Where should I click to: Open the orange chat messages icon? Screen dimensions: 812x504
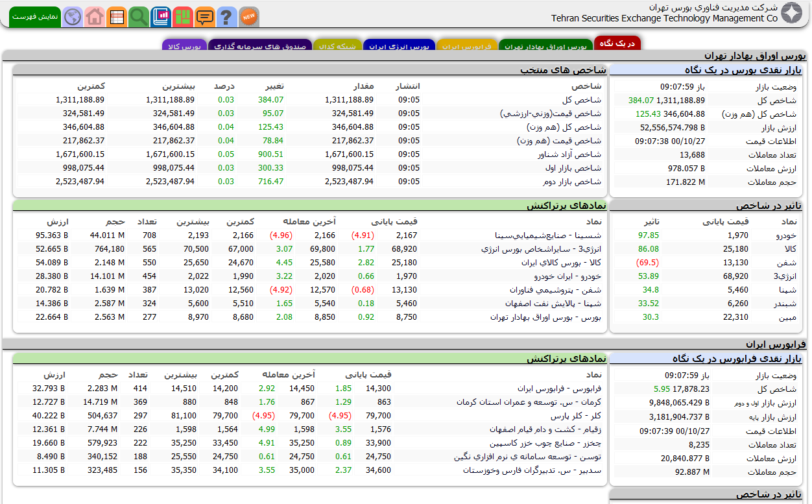point(205,17)
